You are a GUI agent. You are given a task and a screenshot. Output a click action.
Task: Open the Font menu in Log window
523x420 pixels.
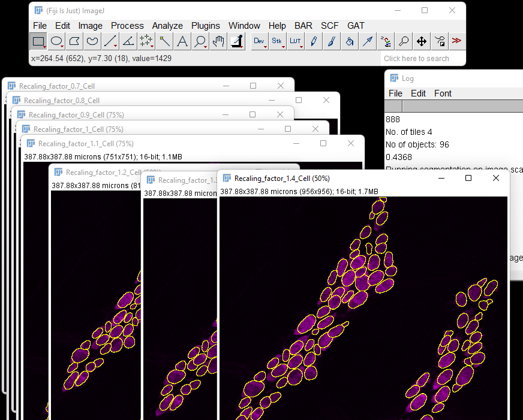pyautogui.click(x=443, y=93)
